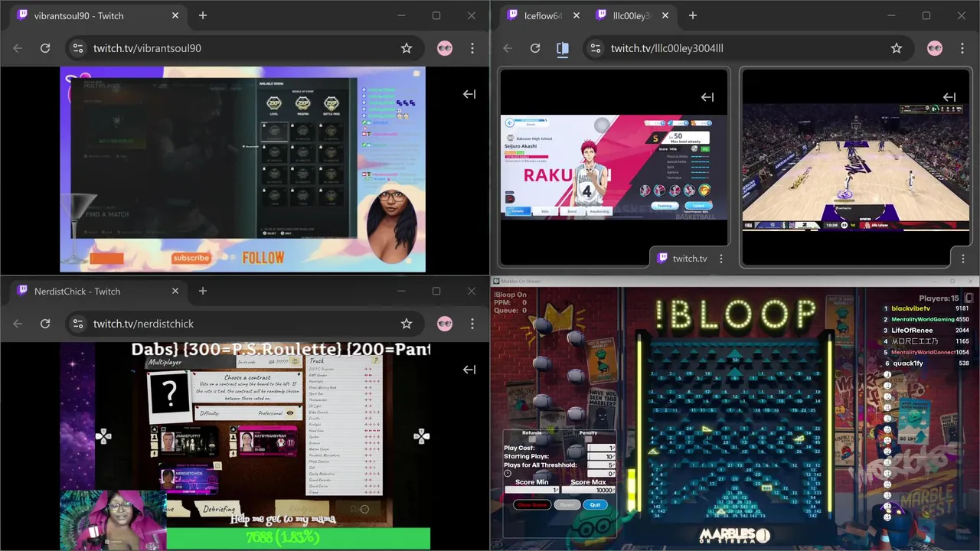
Task: Select the Skin tab in Akashi profile
Action: pyautogui.click(x=545, y=211)
